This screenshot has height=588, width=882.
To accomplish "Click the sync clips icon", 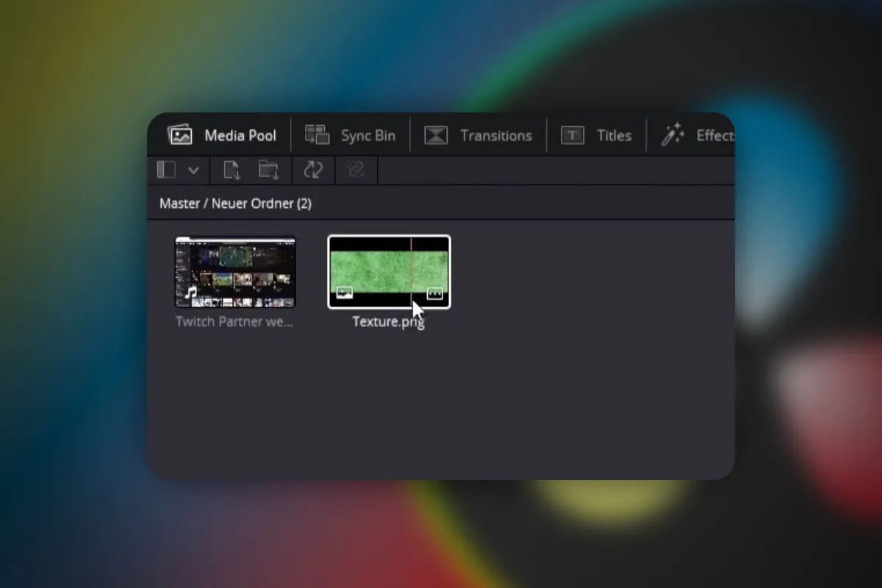I will click(313, 171).
